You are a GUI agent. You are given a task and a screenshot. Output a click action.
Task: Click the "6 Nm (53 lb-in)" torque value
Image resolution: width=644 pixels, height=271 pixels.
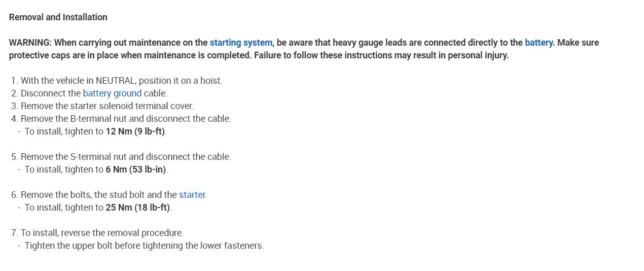[136, 170]
